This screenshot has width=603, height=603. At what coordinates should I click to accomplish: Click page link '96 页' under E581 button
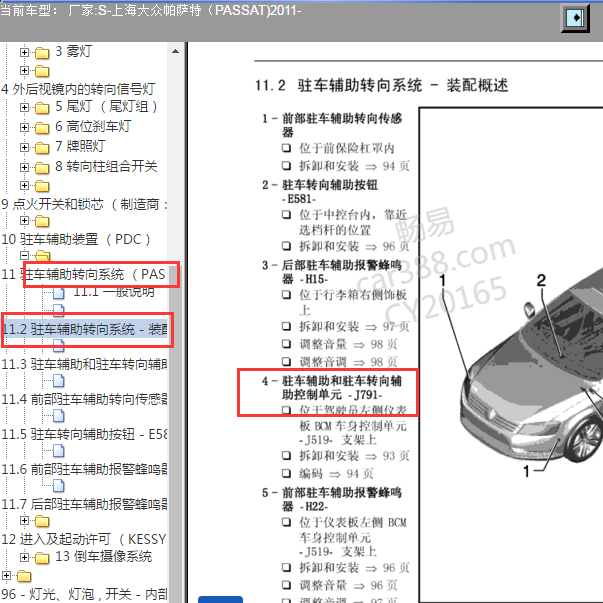[x=396, y=246]
